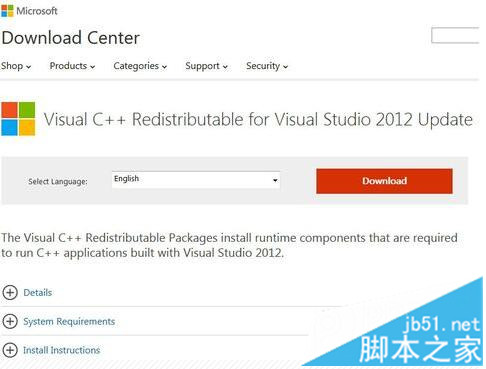Expand Install Instructions with its plus icon

[10, 350]
